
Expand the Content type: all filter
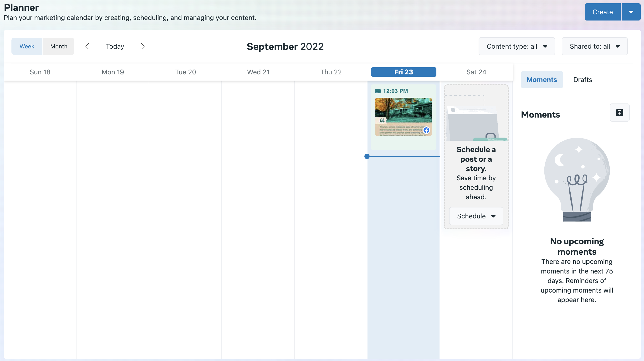[x=516, y=46]
